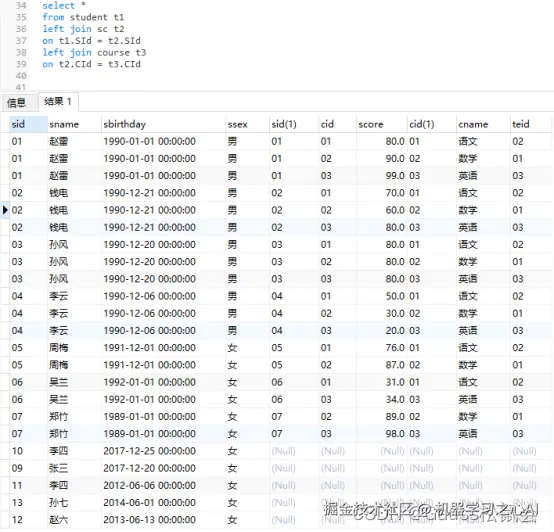Screen dimensions: 554x532
Task: Click the 郑竹 cell in the last 07 row
Action: (x=74, y=434)
